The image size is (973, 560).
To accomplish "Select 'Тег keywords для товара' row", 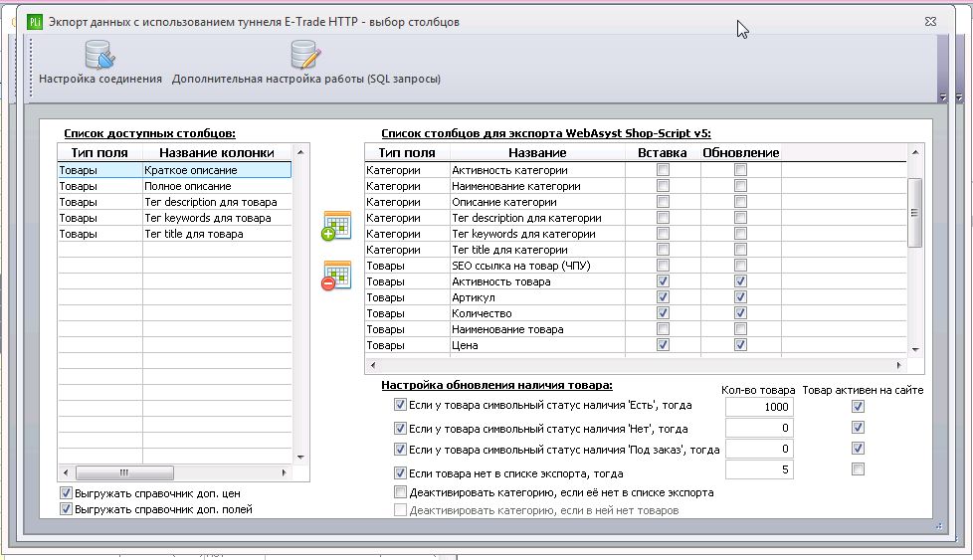I will click(174, 218).
